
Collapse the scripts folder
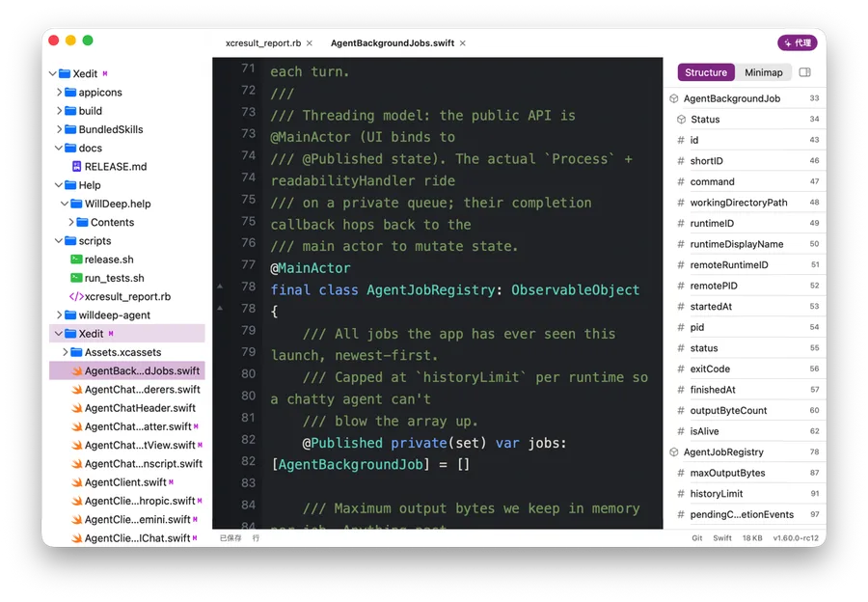click(59, 241)
